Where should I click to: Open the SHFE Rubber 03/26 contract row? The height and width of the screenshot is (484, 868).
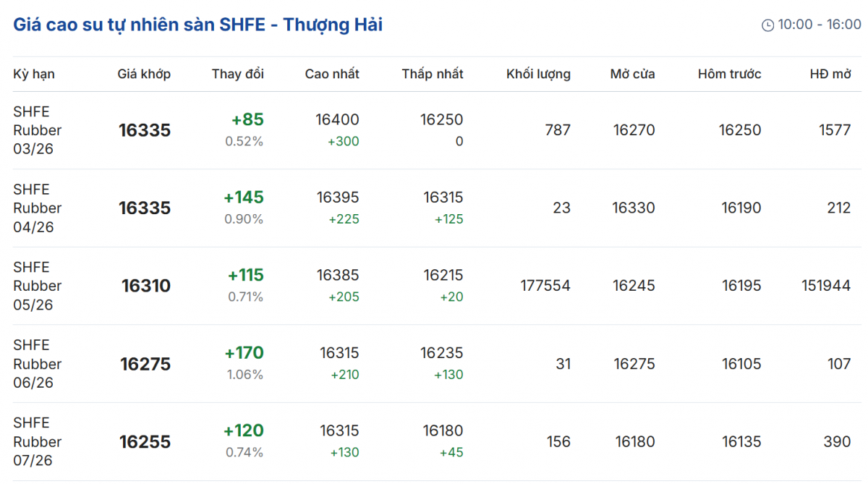tap(38, 130)
